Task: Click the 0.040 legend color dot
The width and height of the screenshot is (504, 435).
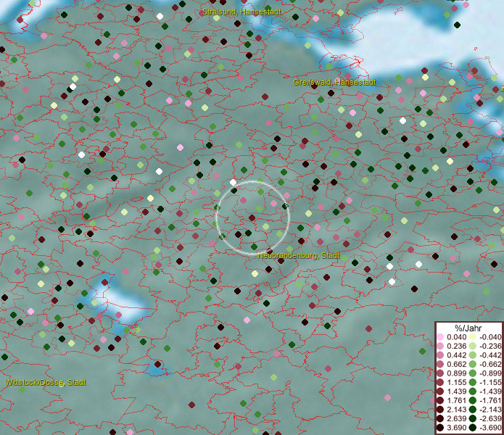Action: tap(440, 337)
